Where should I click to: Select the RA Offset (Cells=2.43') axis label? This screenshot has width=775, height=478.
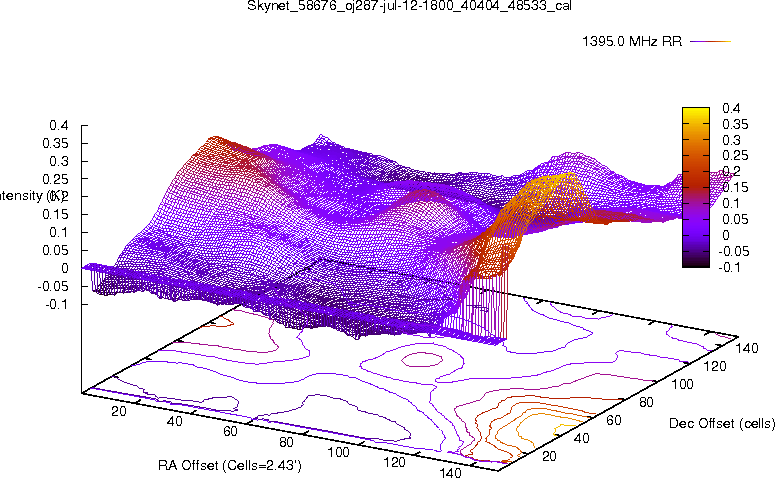coord(230,465)
